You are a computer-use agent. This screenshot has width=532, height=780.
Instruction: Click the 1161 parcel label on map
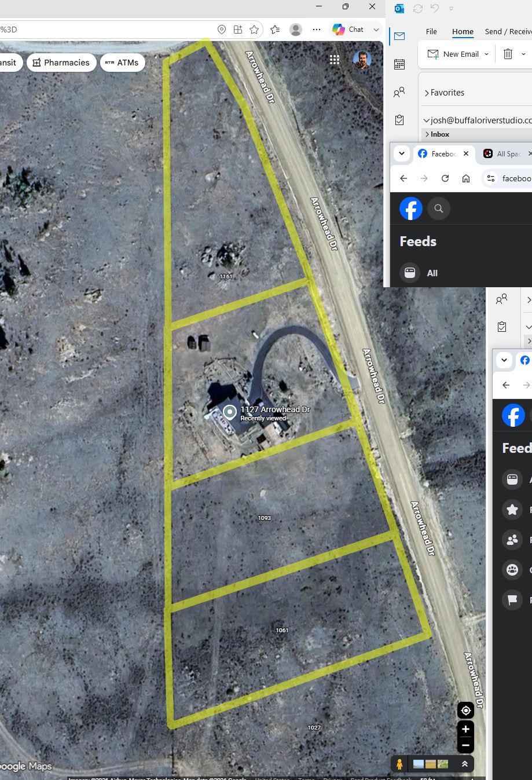226,277
